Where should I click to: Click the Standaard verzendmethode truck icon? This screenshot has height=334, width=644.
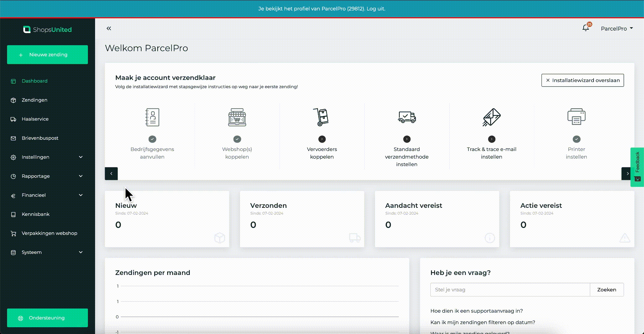pyautogui.click(x=407, y=117)
